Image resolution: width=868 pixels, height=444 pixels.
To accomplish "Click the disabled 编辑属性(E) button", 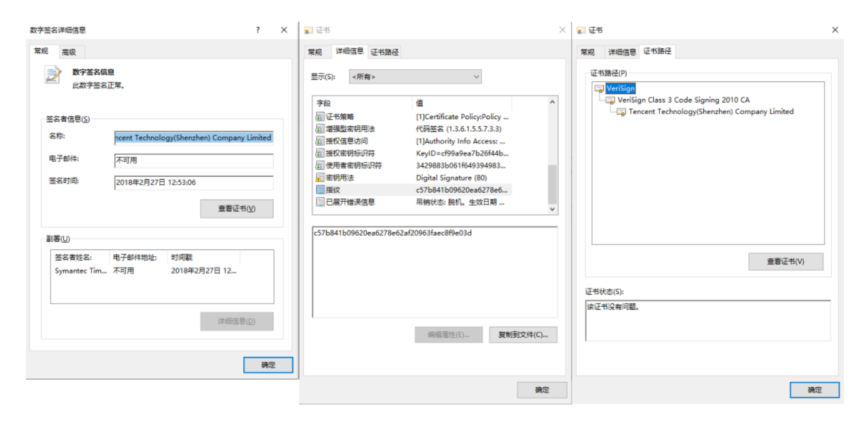I will pyautogui.click(x=448, y=335).
